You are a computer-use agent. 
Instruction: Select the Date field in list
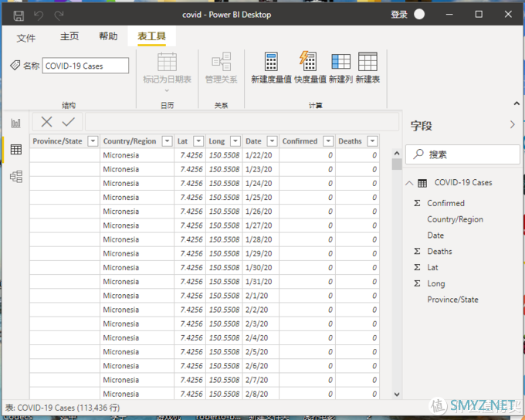[x=435, y=235]
